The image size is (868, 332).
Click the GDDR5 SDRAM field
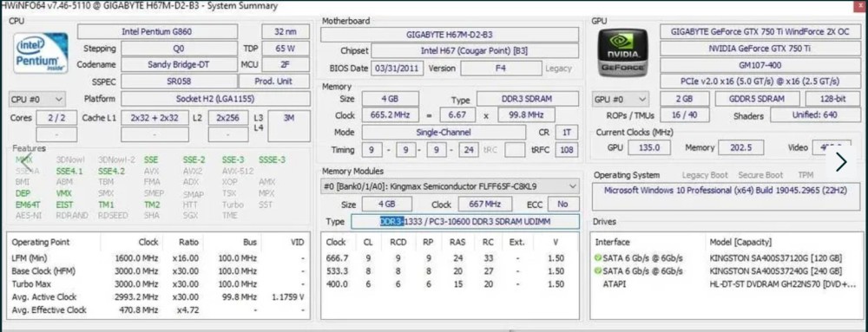point(757,99)
